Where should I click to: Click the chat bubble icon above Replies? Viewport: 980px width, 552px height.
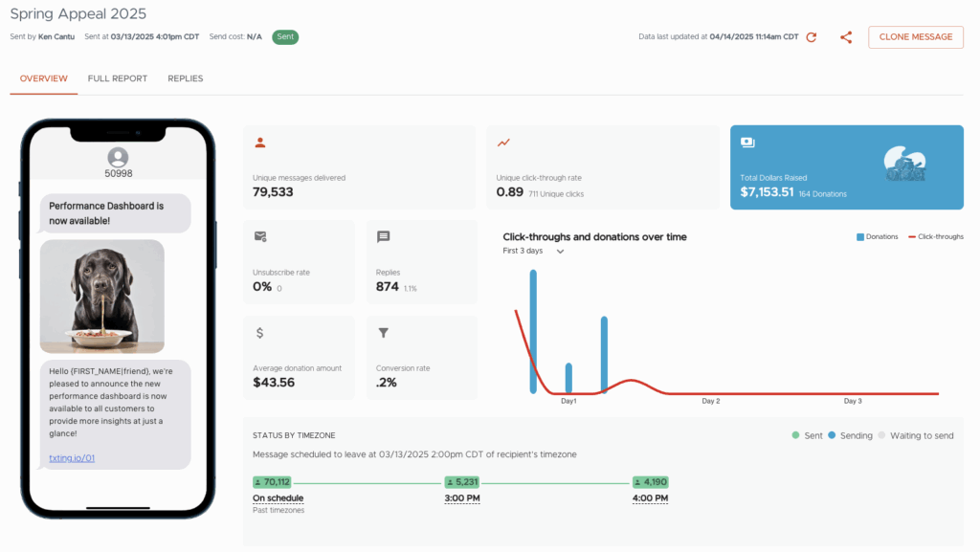[x=383, y=236]
